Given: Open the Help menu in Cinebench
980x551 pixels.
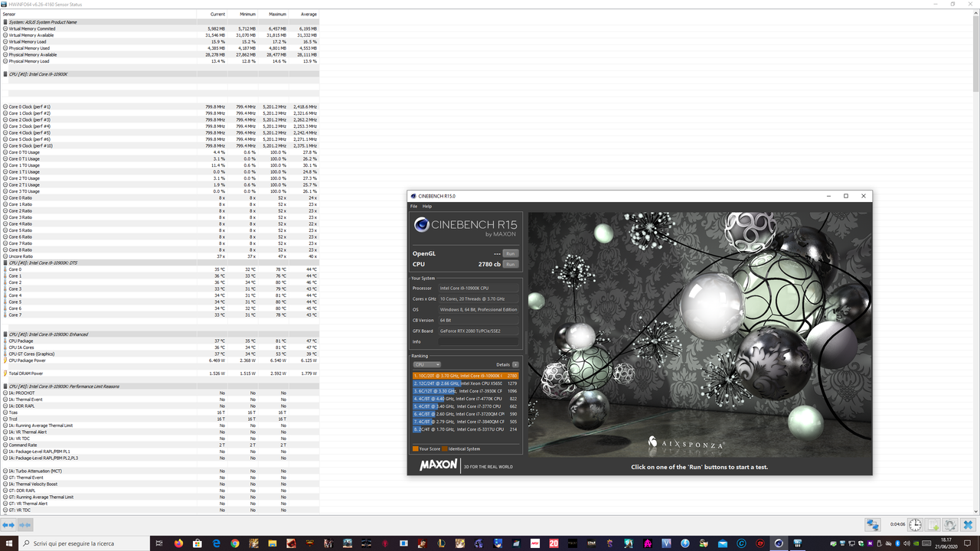Looking at the screenshot, I should pyautogui.click(x=426, y=206).
